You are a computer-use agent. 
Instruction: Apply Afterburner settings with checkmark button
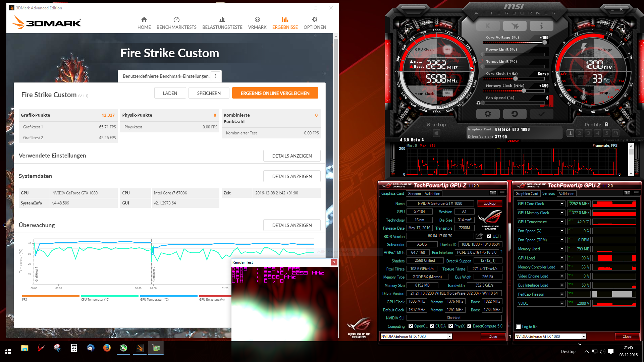pyautogui.click(x=541, y=114)
